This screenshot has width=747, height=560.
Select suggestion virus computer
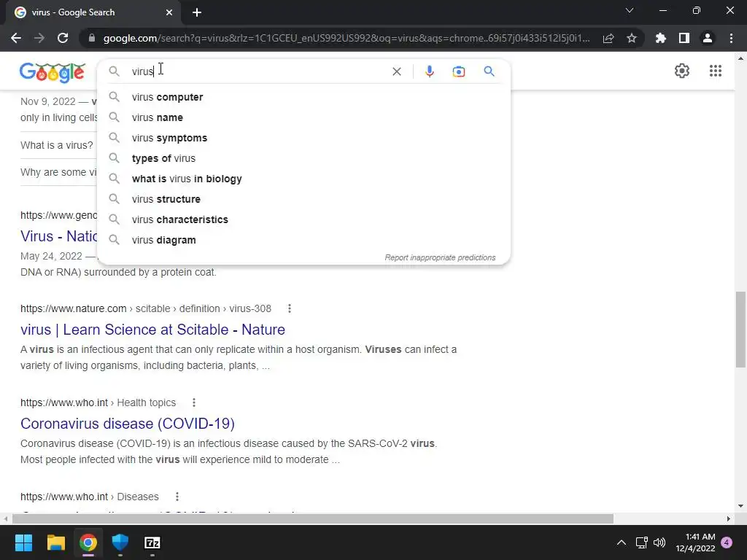tap(303, 97)
